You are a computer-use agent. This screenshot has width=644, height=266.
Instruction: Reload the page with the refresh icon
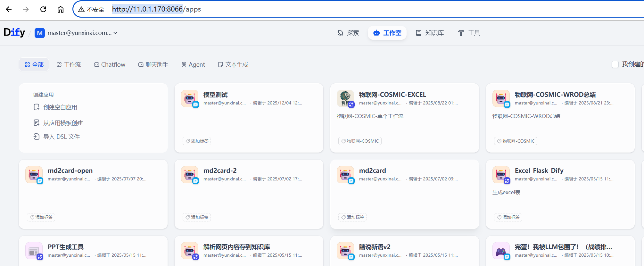[x=43, y=9]
